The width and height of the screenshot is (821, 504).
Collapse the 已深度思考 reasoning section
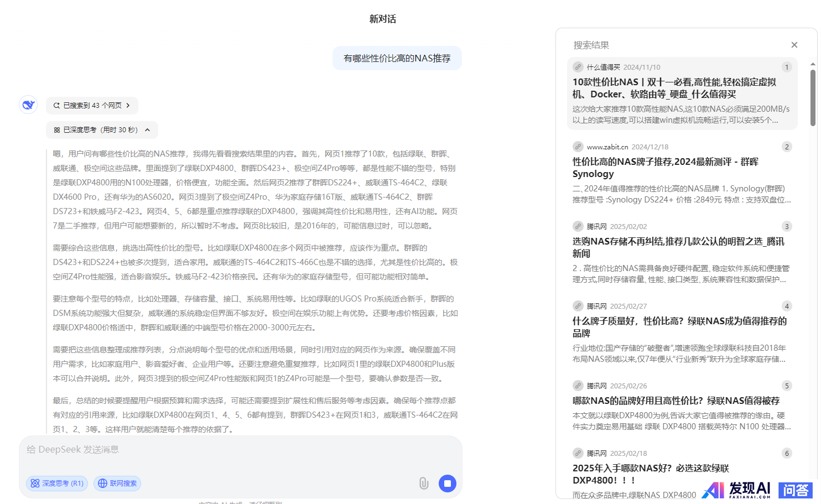coord(102,130)
